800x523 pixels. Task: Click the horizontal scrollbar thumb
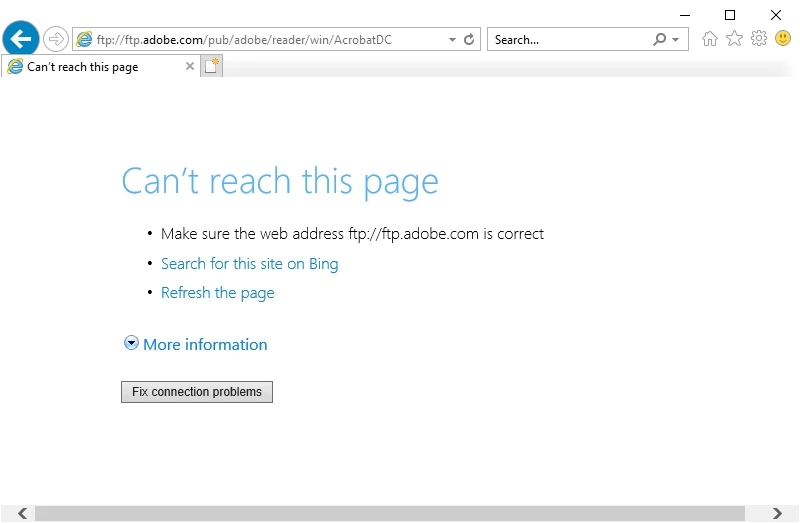coord(390,513)
